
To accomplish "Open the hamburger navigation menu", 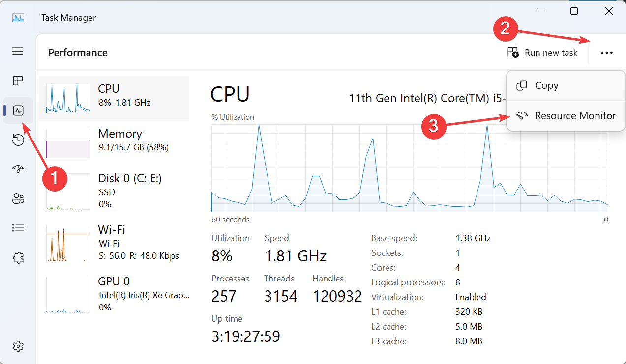I will (x=18, y=51).
